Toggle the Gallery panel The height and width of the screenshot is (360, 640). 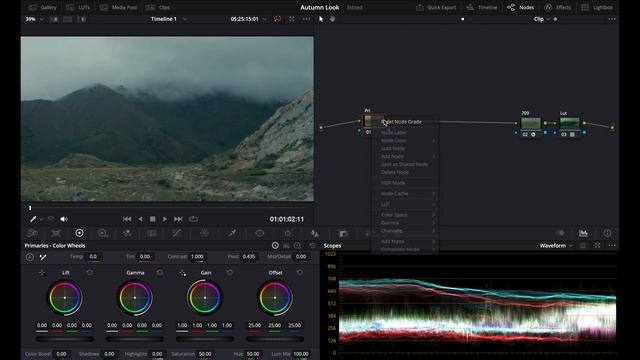pyautogui.click(x=42, y=7)
